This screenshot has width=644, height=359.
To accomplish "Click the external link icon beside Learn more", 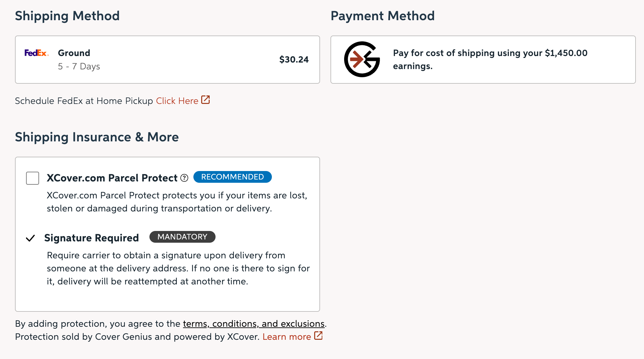I will click(x=317, y=336).
